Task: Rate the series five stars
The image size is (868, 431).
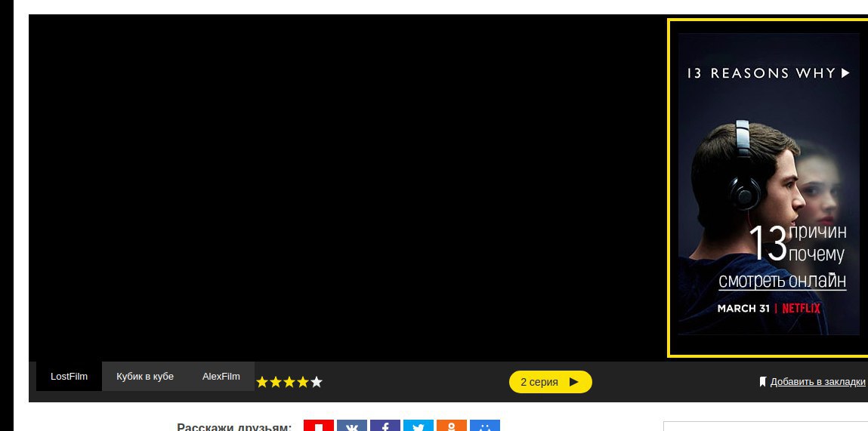Action: [x=316, y=382]
